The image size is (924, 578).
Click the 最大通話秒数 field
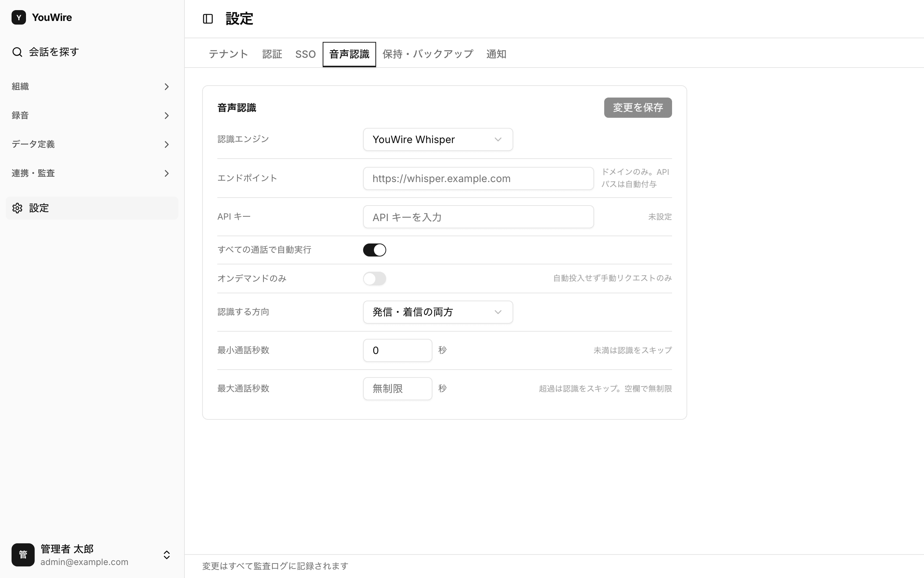click(x=397, y=389)
